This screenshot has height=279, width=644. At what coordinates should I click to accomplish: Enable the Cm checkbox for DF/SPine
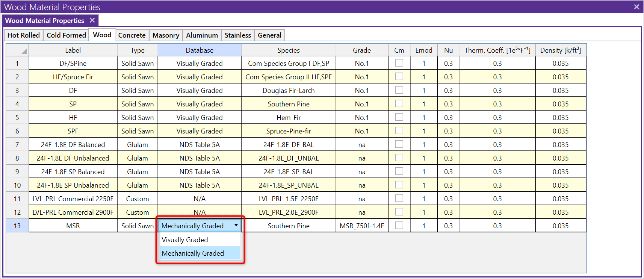coord(399,63)
